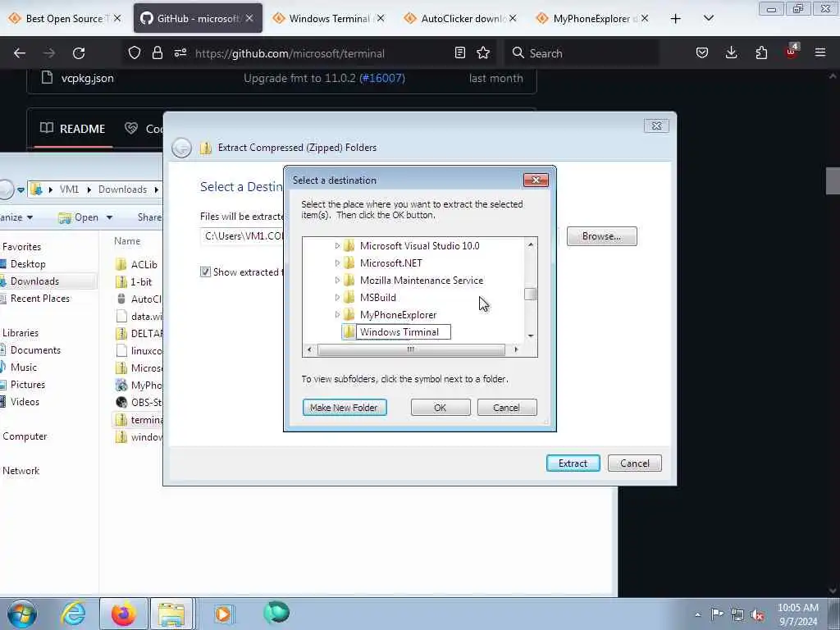This screenshot has height=630, width=840.
Task: Switch to the Windows Terminal tab
Action: pyautogui.click(x=329, y=18)
